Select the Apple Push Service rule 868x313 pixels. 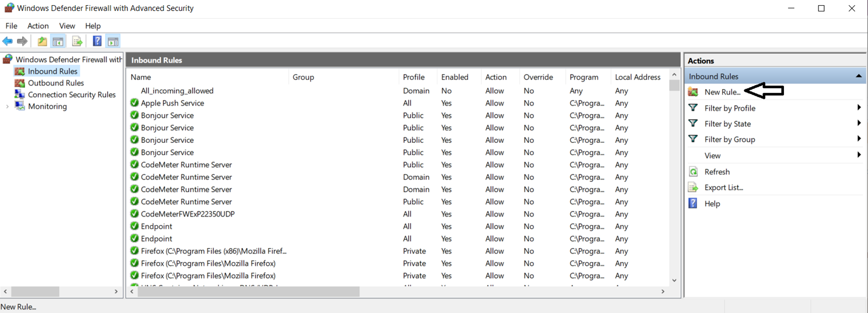(x=172, y=103)
